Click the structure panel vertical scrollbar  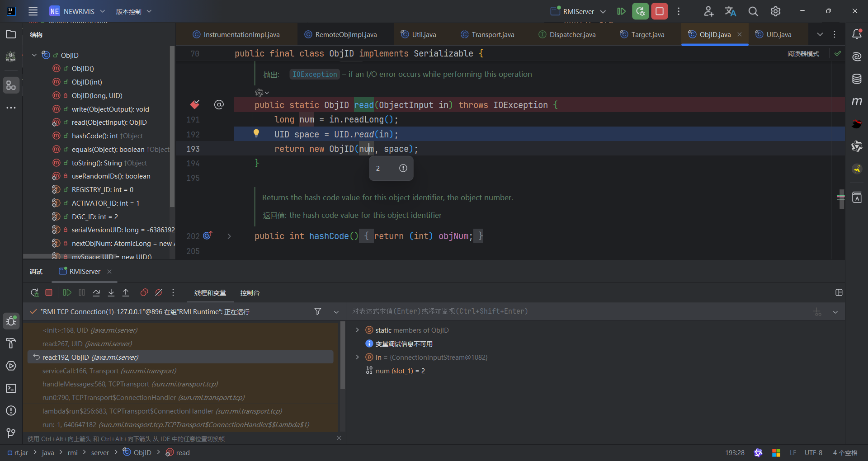(172, 127)
